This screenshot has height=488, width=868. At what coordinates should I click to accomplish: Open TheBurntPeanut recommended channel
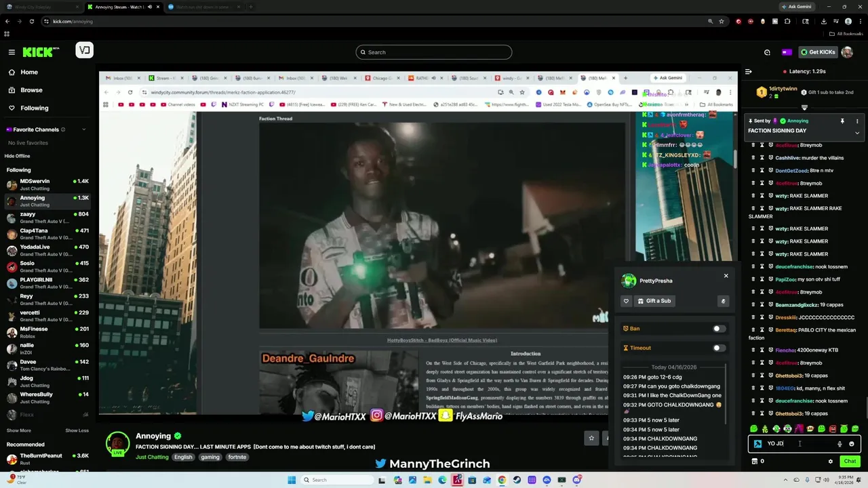pos(47,459)
